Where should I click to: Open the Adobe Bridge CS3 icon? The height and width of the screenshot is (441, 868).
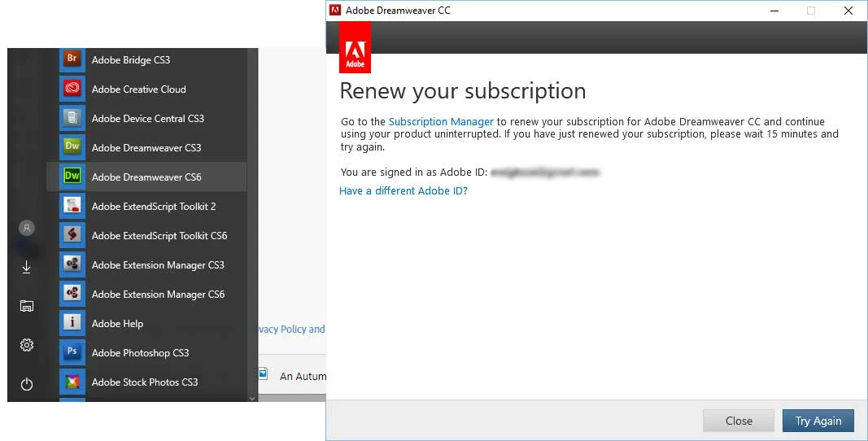click(x=72, y=60)
